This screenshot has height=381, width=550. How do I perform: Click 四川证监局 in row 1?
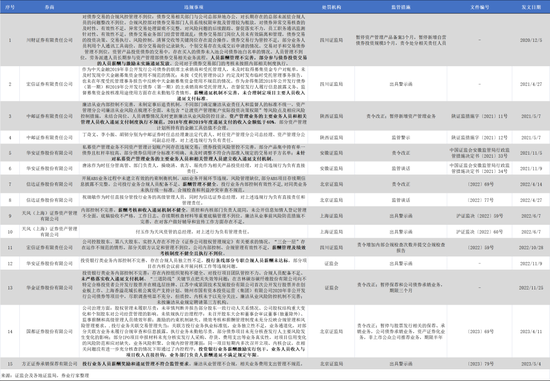pyautogui.click(x=331, y=40)
